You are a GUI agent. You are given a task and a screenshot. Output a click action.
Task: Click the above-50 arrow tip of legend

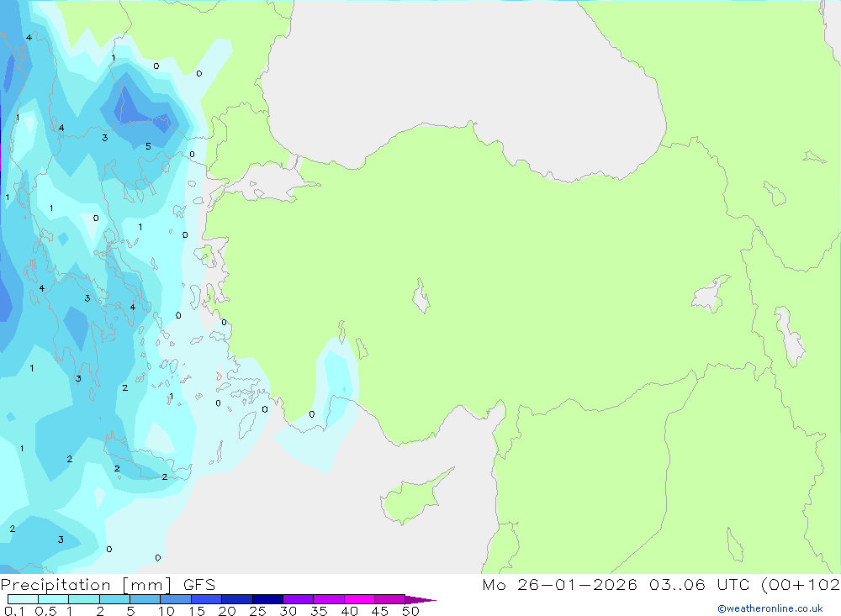pos(420,599)
